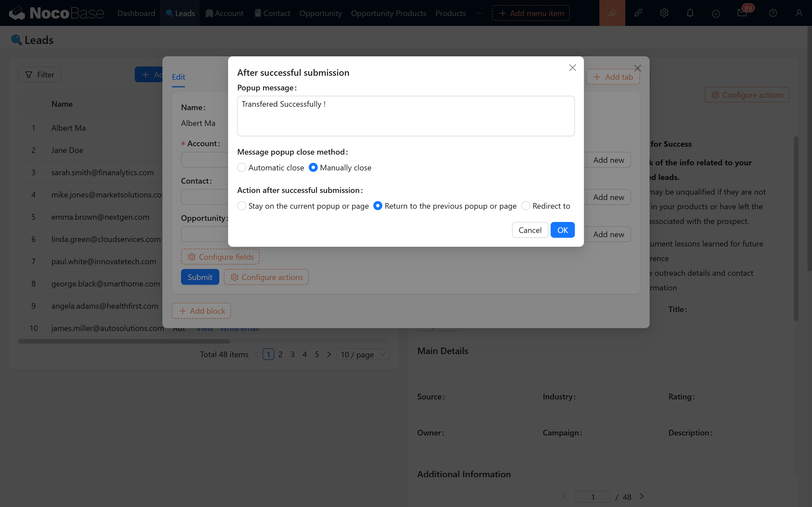Image resolution: width=812 pixels, height=507 pixels.
Task: Click the UI editor highlighter icon
Action: [612, 13]
